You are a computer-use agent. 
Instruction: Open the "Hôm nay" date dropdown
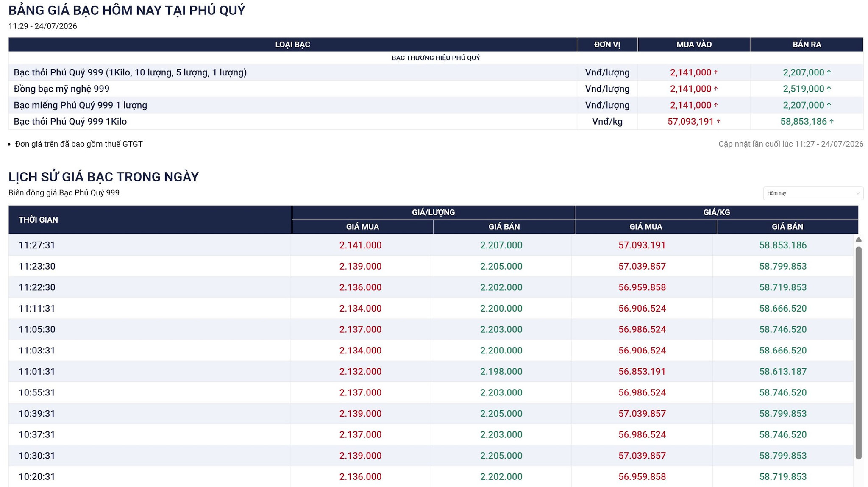pyautogui.click(x=813, y=193)
